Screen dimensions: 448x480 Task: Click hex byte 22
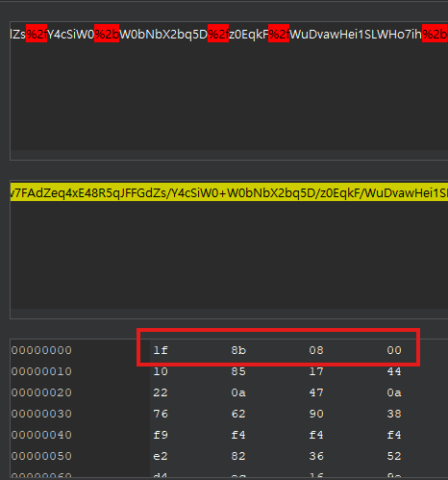pos(161,392)
